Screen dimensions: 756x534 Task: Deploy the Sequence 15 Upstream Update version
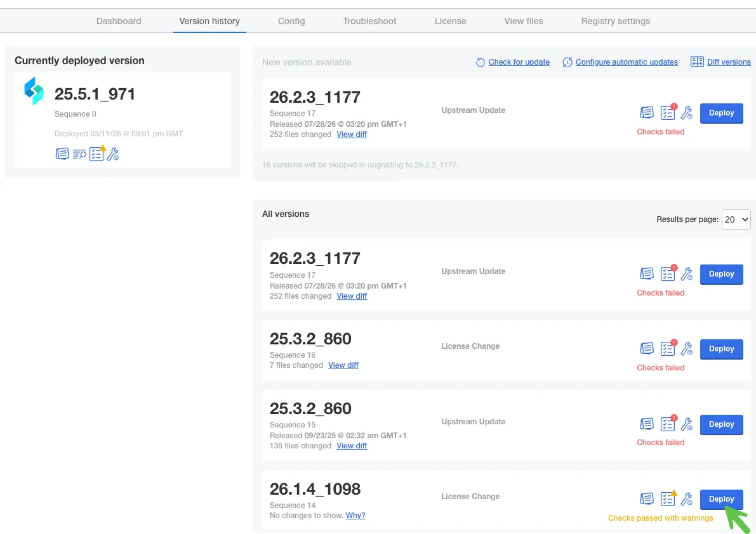pyautogui.click(x=721, y=424)
